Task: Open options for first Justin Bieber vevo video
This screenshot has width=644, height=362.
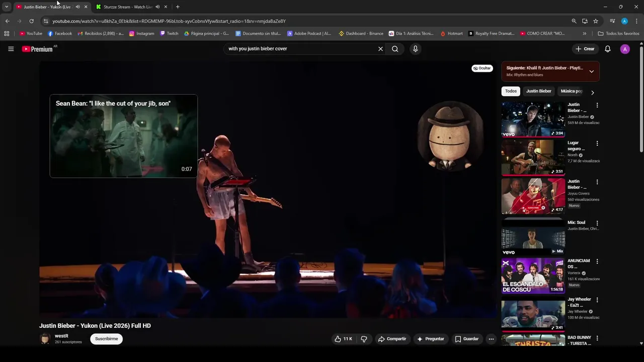Action: point(597,105)
